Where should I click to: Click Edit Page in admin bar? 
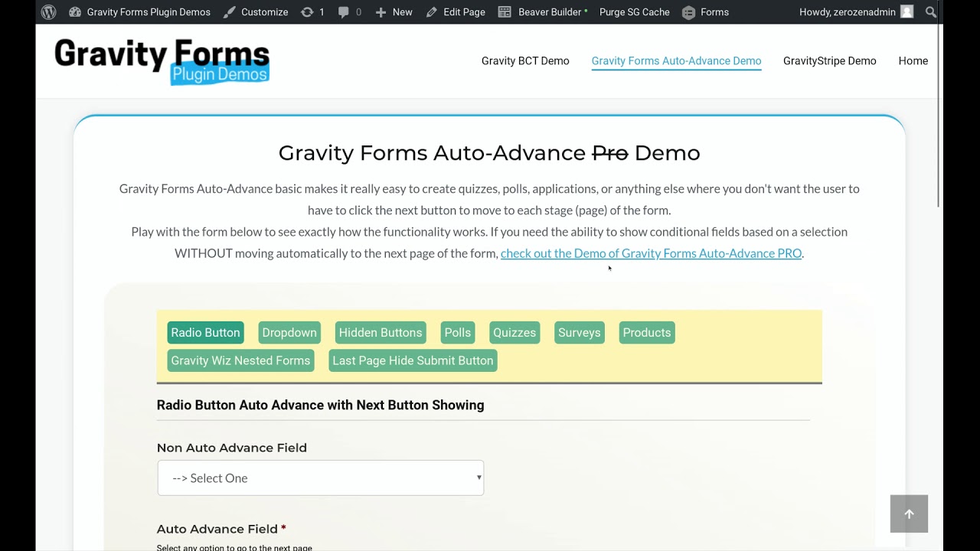point(456,12)
